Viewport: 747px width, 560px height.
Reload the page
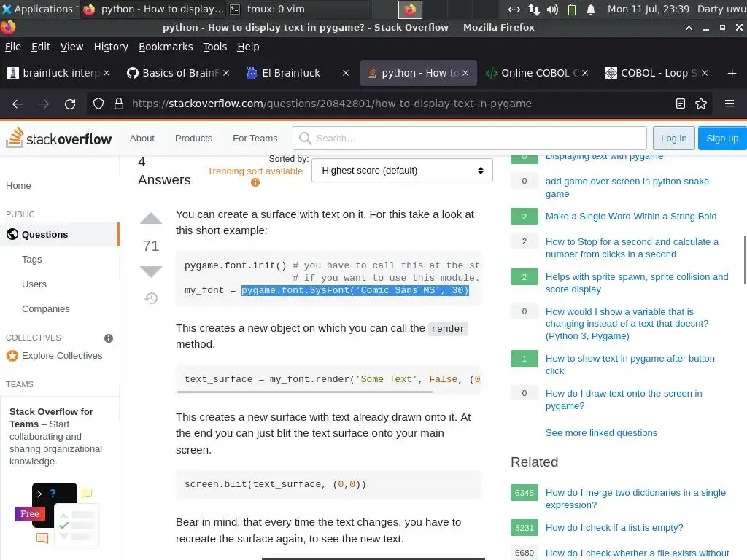pos(70,104)
